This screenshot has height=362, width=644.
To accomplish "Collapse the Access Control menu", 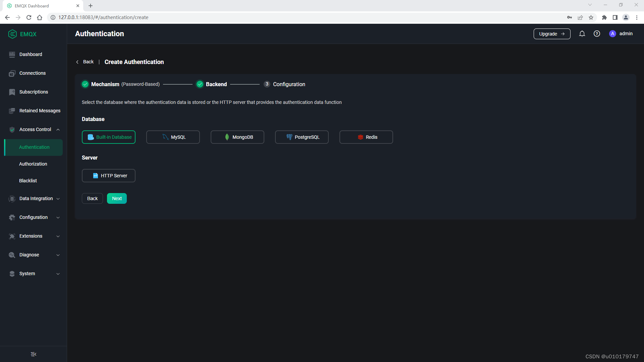I will coord(58,129).
